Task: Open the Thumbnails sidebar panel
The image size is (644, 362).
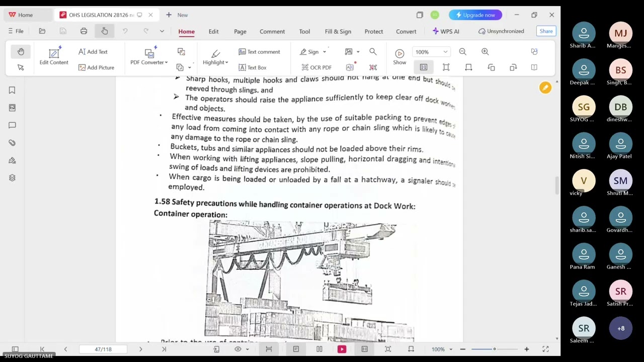Action: pos(12,108)
